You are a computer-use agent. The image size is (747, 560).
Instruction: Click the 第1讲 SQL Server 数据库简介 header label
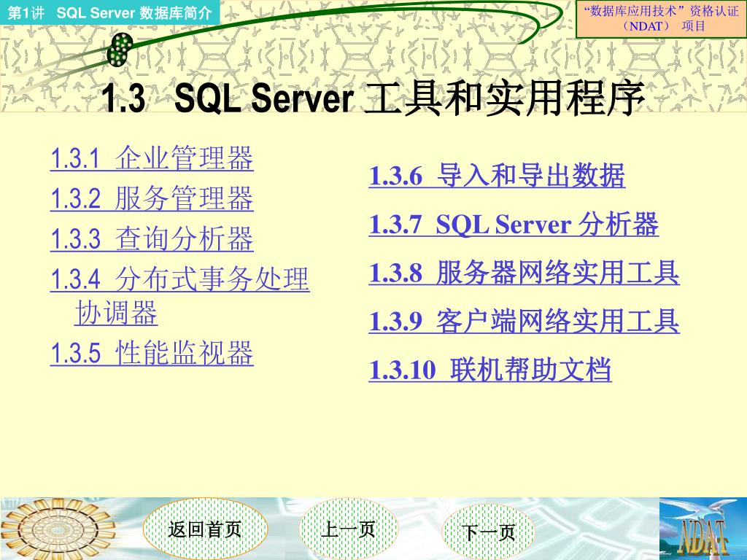point(109,12)
